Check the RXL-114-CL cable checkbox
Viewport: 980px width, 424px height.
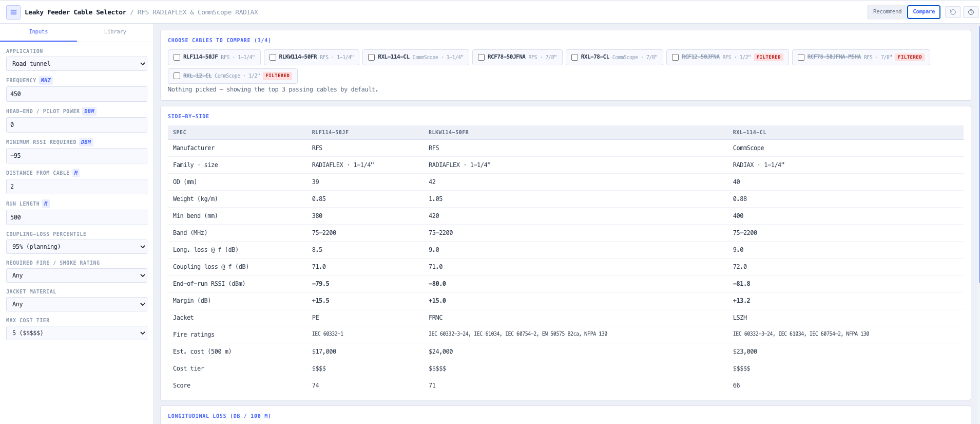(x=371, y=57)
